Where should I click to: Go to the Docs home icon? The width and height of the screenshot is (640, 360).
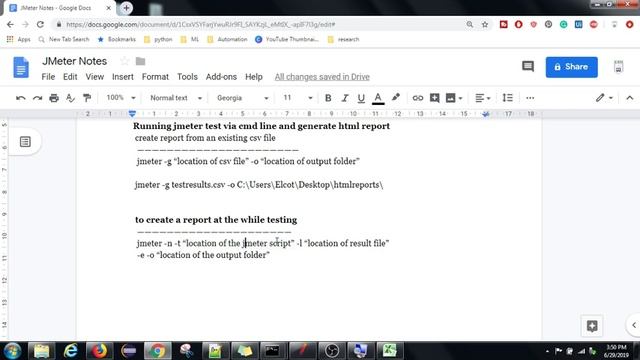(21, 67)
